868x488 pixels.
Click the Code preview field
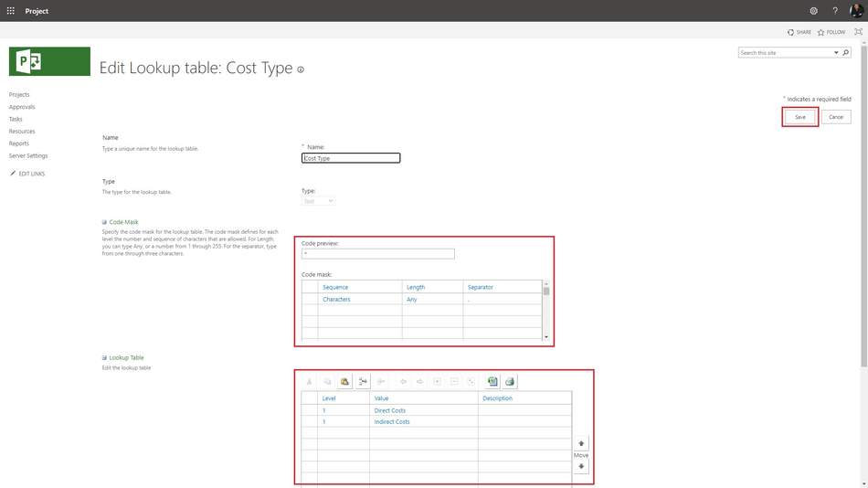tap(378, 254)
